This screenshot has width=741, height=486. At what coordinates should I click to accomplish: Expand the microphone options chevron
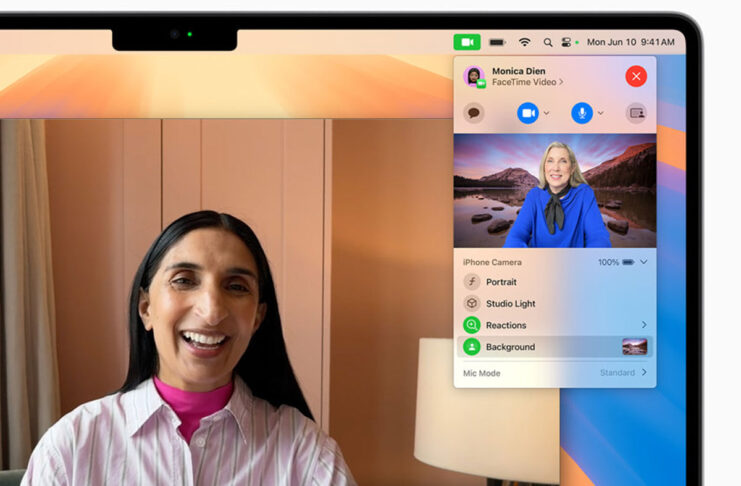pyautogui.click(x=601, y=113)
